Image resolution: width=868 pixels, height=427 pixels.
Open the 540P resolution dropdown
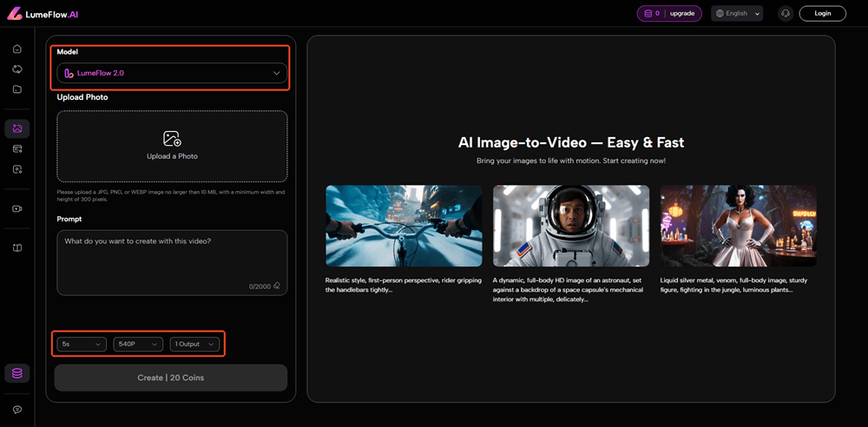pyautogui.click(x=138, y=344)
